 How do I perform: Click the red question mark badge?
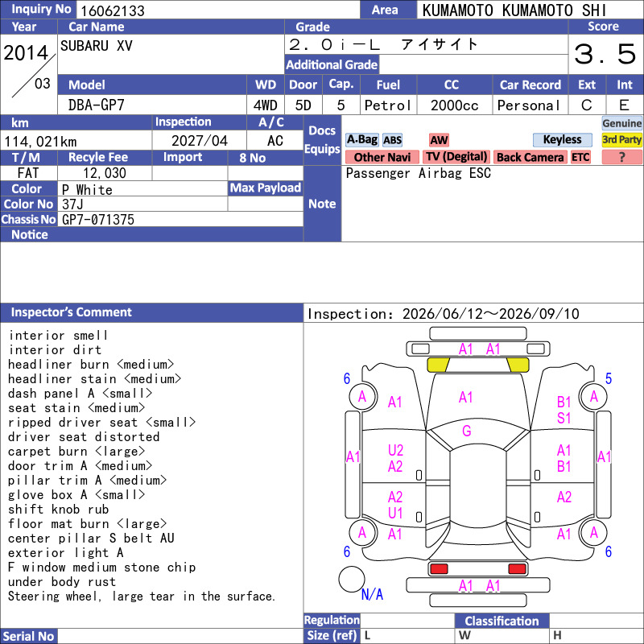pyautogui.click(x=621, y=157)
